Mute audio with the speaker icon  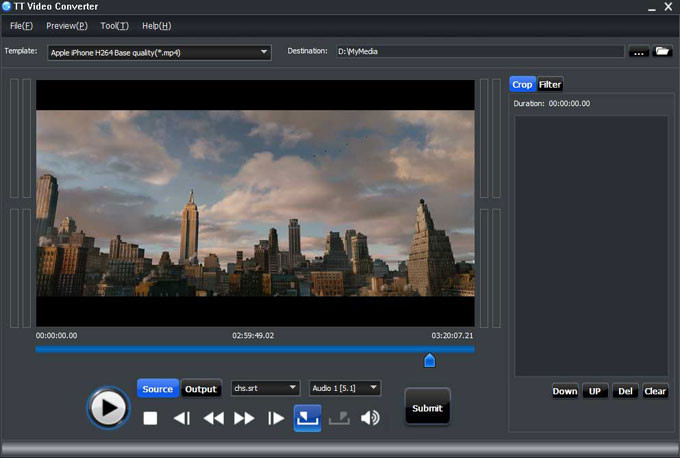point(370,418)
